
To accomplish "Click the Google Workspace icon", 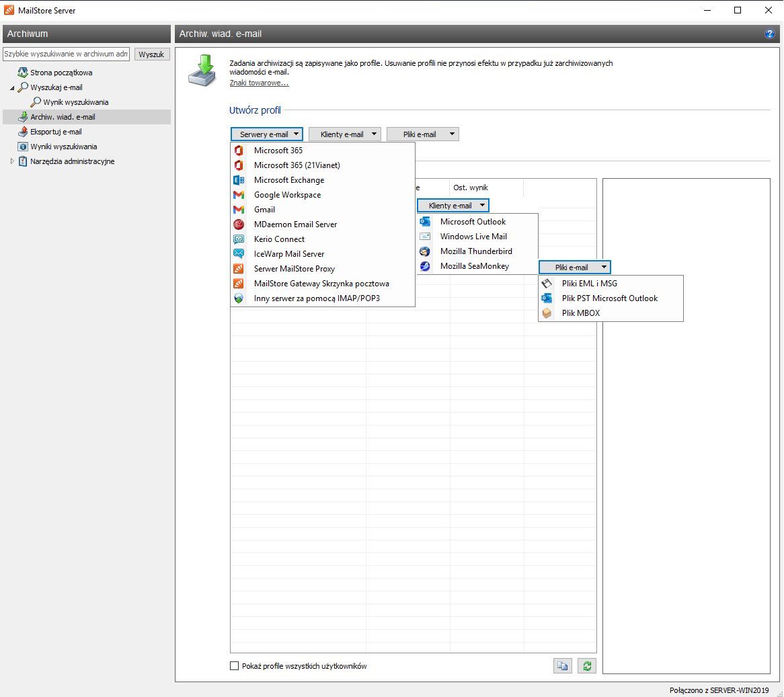I will (239, 195).
